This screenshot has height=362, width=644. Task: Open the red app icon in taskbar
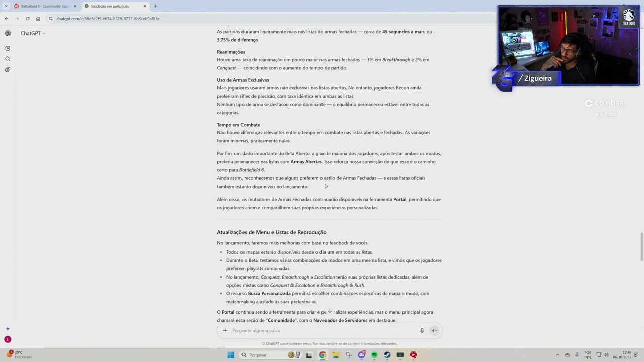point(413,355)
